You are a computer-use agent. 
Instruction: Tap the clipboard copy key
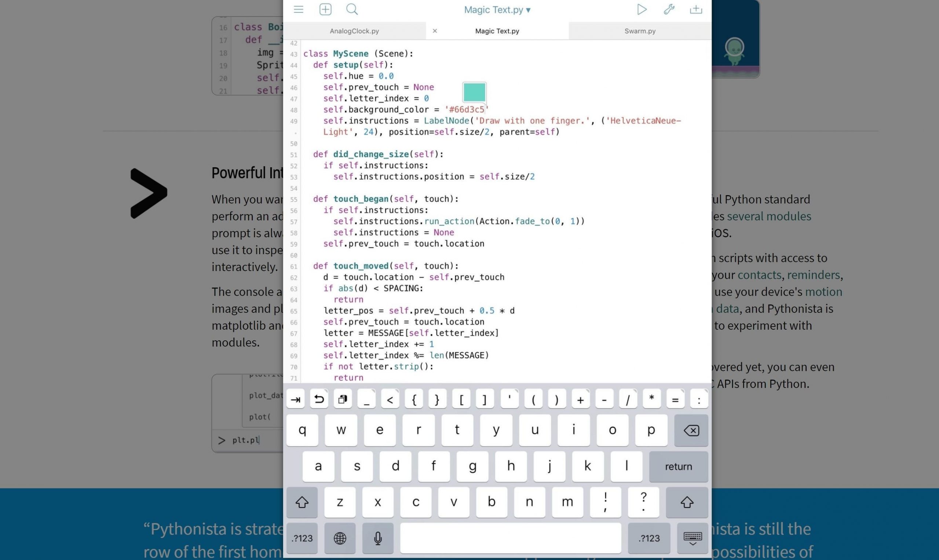343,399
